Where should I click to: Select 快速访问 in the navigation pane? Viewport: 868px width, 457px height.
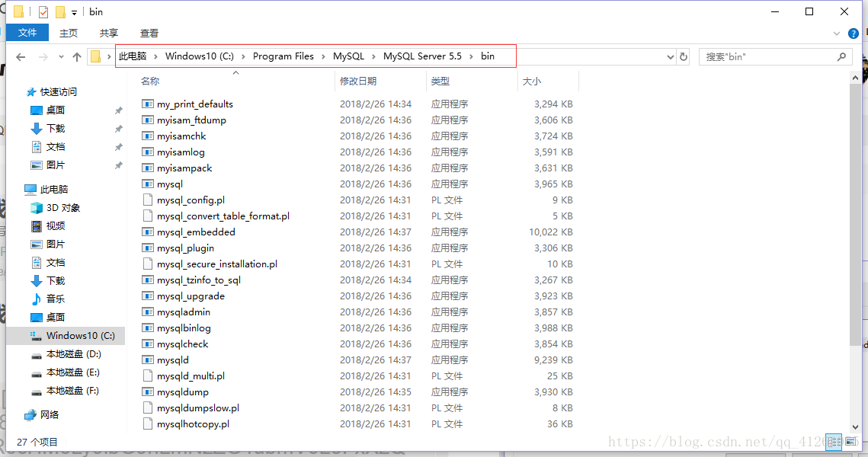click(x=58, y=92)
